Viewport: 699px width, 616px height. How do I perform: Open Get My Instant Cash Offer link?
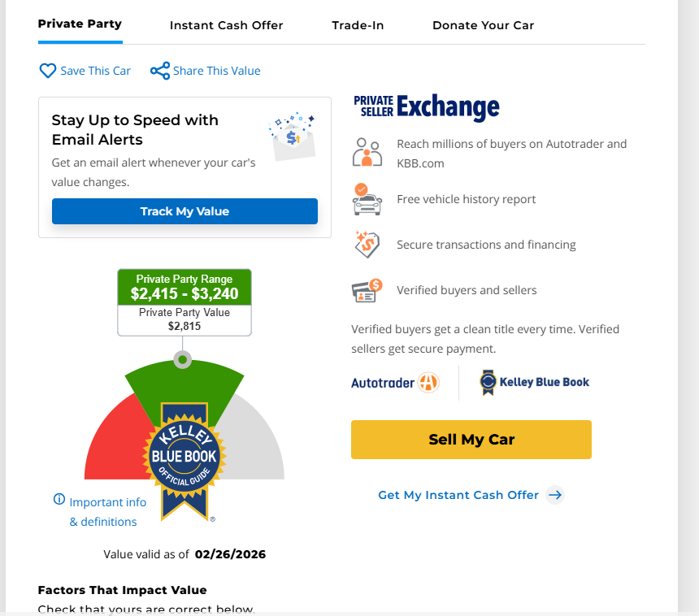point(458,495)
